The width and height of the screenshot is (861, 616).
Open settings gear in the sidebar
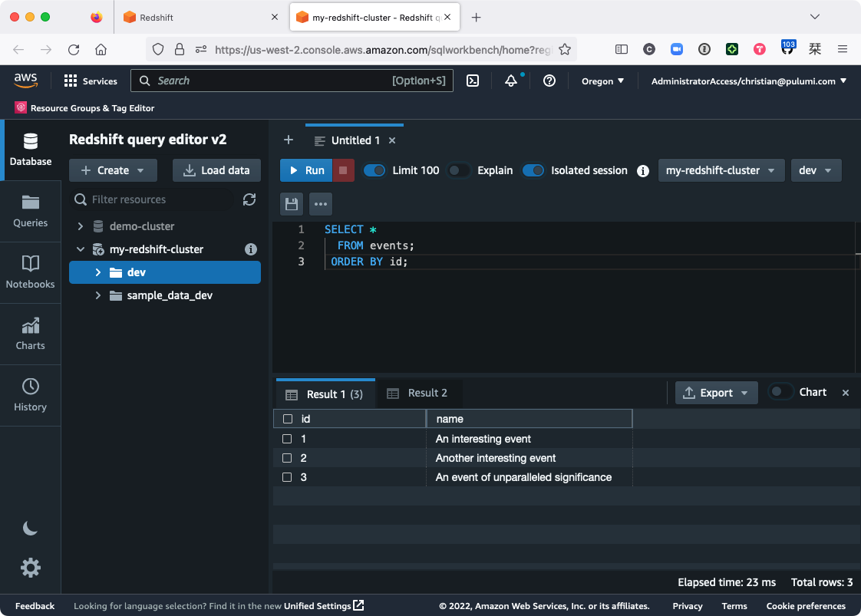pos(30,567)
